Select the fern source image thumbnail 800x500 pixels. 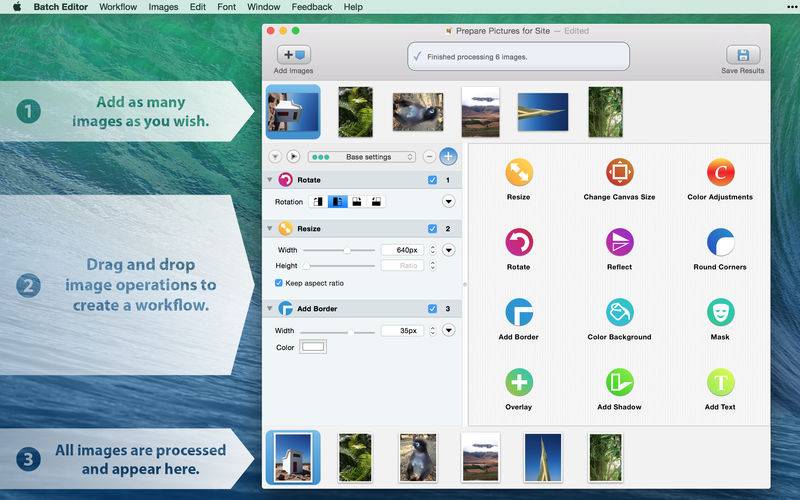[356, 112]
